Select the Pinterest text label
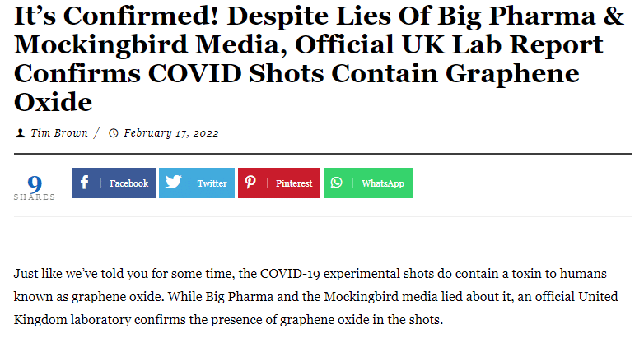 (x=294, y=183)
